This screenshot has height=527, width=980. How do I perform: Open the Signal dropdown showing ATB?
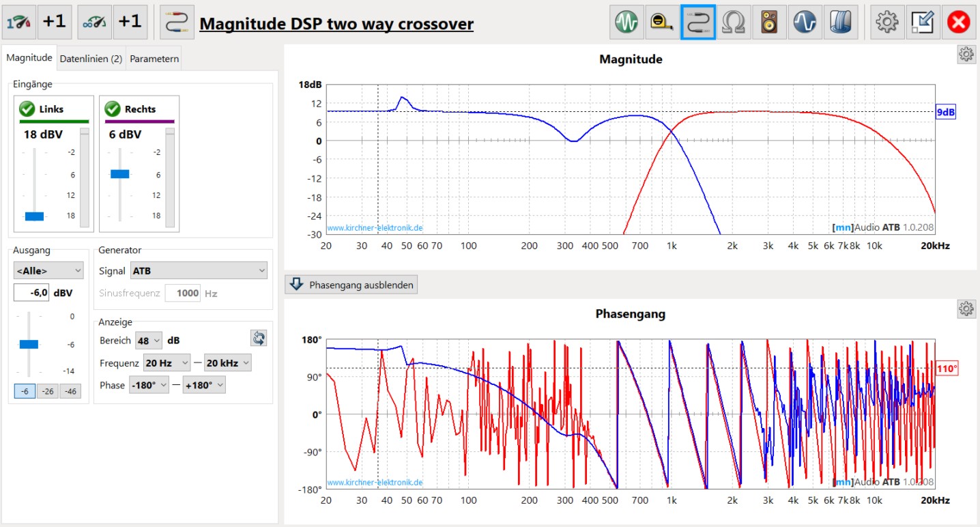pyautogui.click(x=198, y=270)
